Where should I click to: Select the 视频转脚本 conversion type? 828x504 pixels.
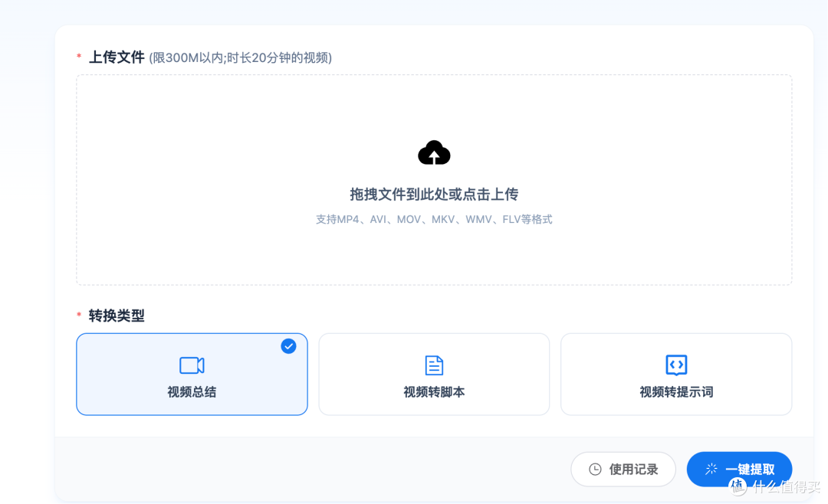click(x=434, y=375)
